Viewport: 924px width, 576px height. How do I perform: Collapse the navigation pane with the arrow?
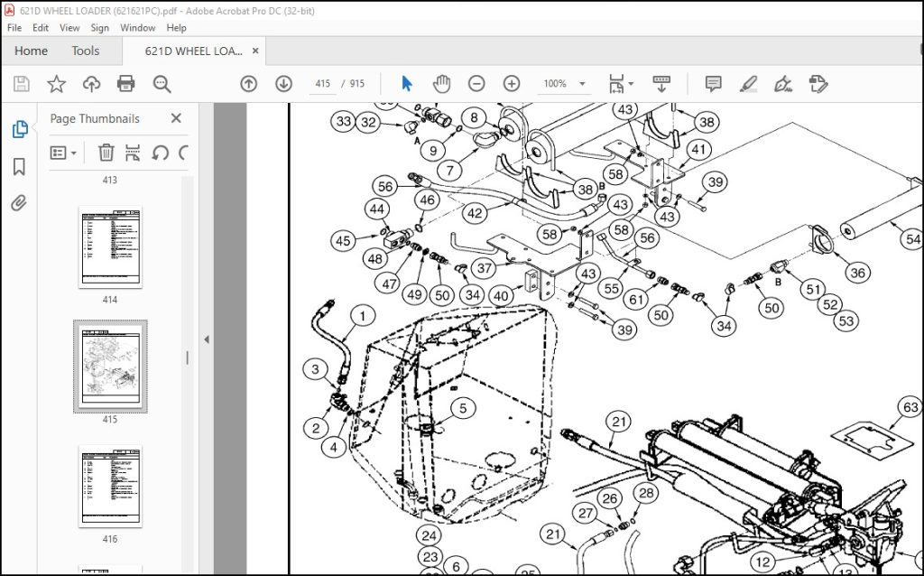click(x=207, y=339)
